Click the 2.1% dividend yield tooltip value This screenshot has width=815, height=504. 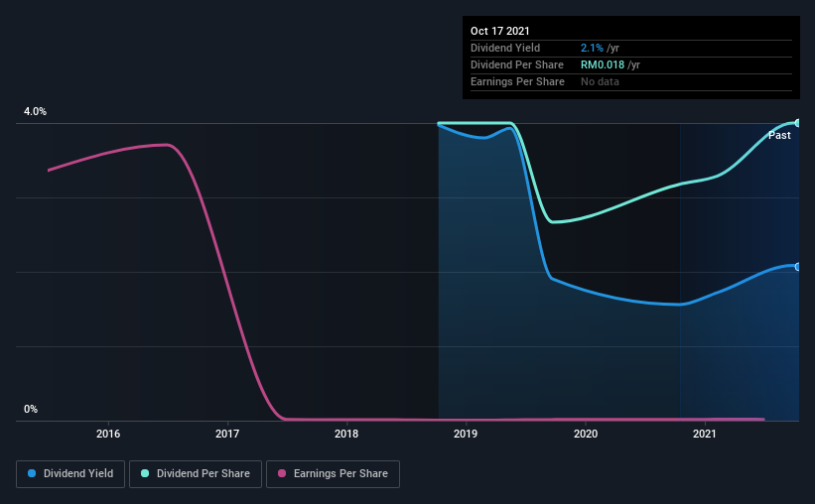[x=592, y=48]
